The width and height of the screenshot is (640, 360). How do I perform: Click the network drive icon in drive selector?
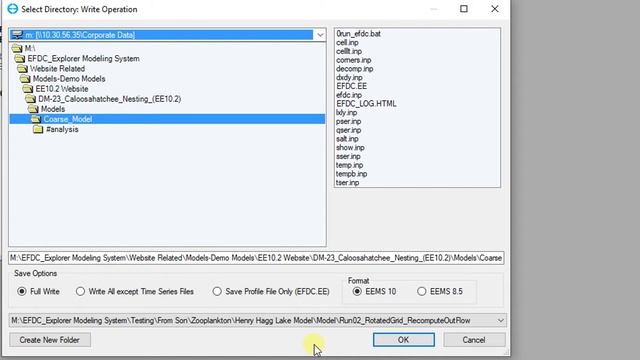(17, 35)
